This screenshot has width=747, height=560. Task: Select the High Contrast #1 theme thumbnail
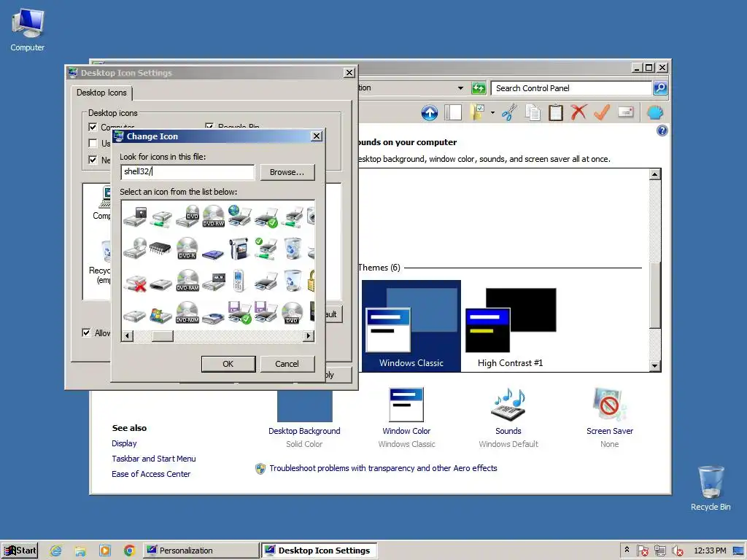511,327
